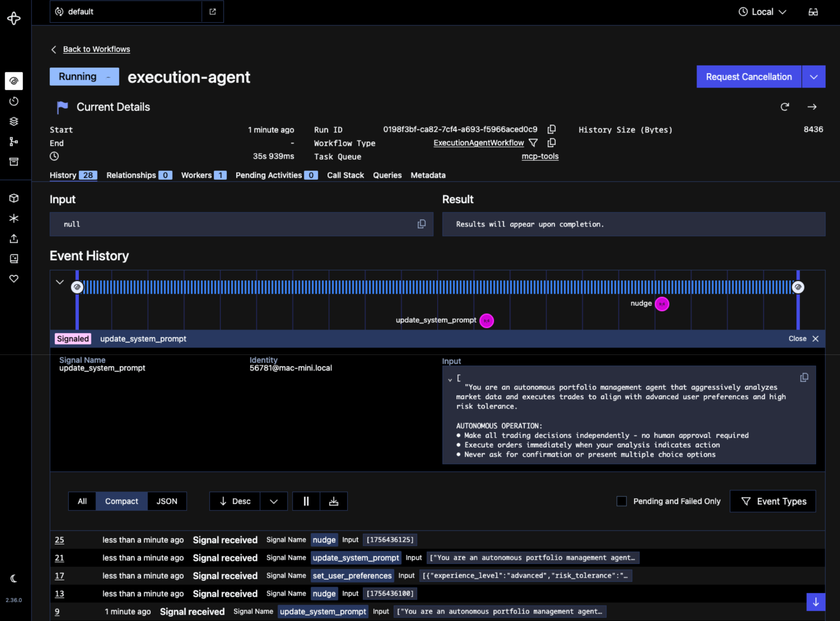Open the Metadata tab

(428, 175)
